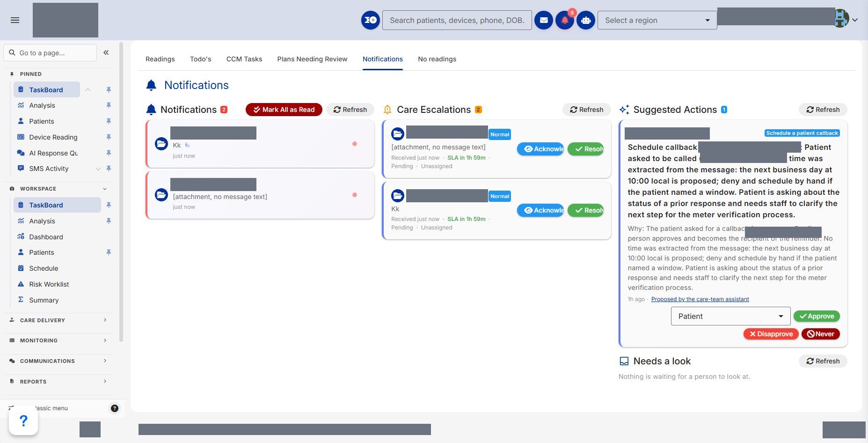This screenshot has width=868, height=443.
Task: Expand the account menu chevron
Action: [855, 20]
